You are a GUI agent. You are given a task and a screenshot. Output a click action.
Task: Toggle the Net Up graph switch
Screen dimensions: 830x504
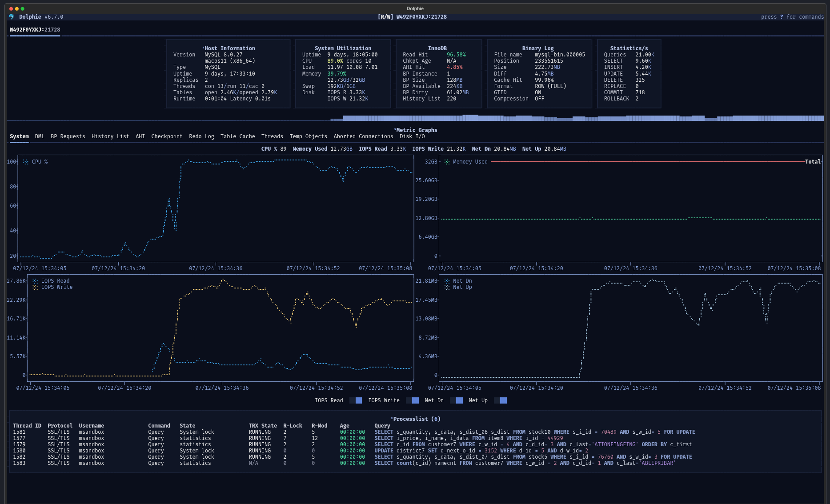point(500,400)
